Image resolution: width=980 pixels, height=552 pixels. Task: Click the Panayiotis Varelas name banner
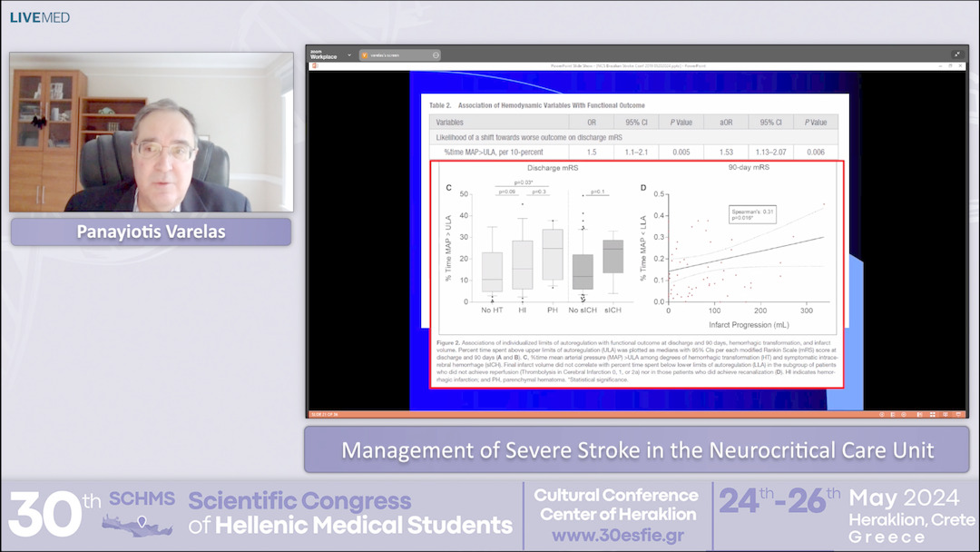pyautogui.click(x=150, y=232)
